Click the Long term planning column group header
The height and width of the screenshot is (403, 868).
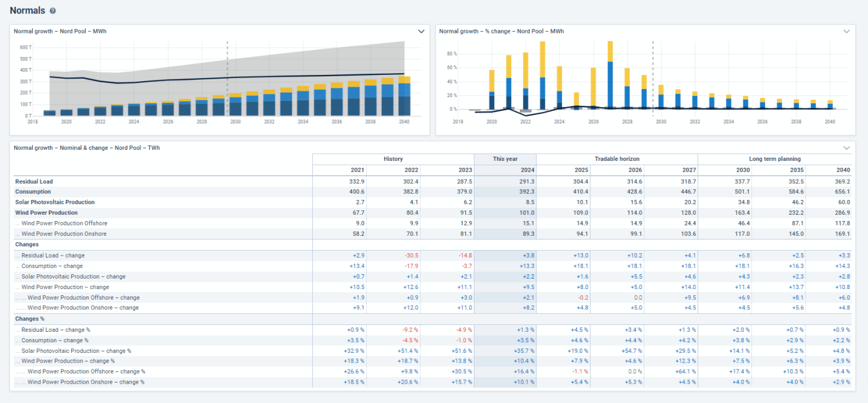click(774, 159)
